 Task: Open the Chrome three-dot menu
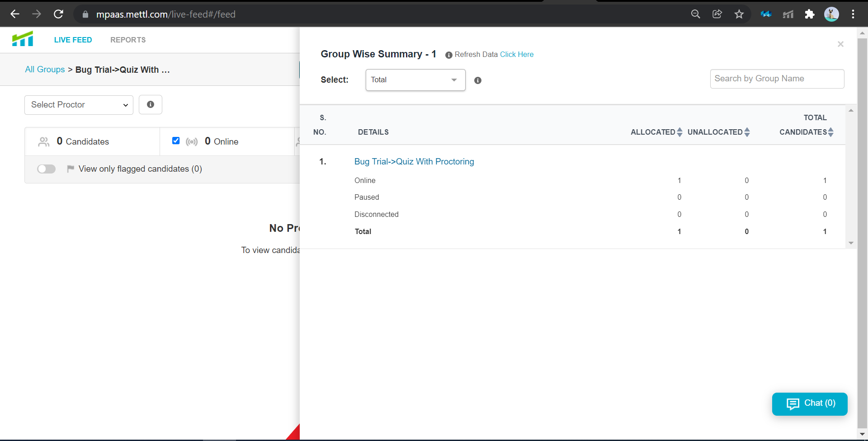[853, 14]
